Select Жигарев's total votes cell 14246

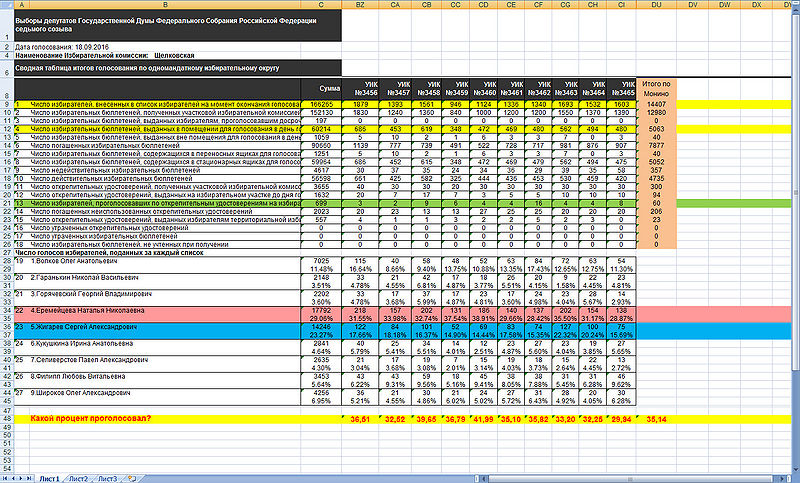pos(321,326)
